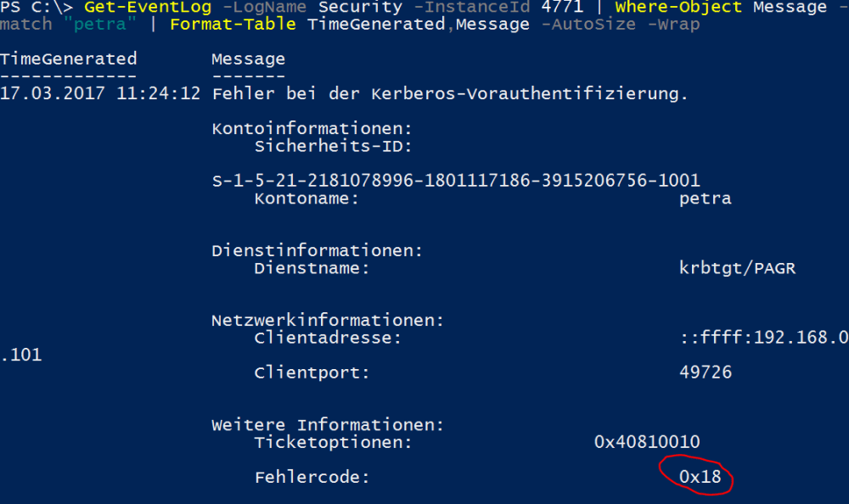Click the circled error code 0x18

click(x=700, y=477)
